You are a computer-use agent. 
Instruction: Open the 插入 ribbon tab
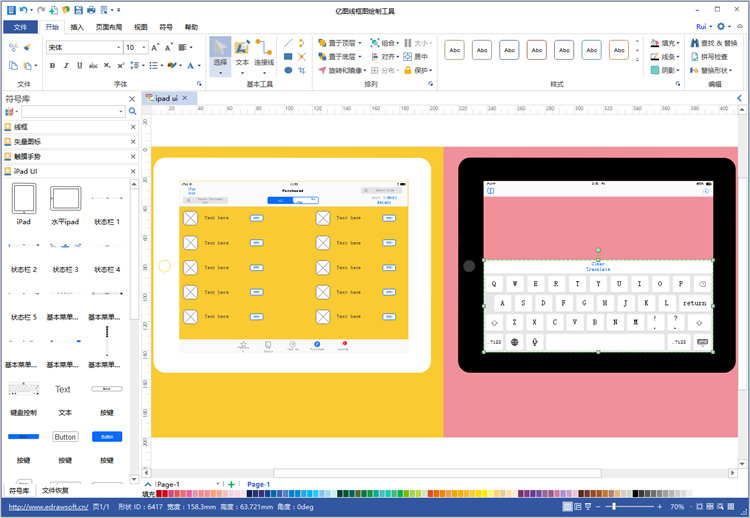pyautogui.click(x=77, y=27)
